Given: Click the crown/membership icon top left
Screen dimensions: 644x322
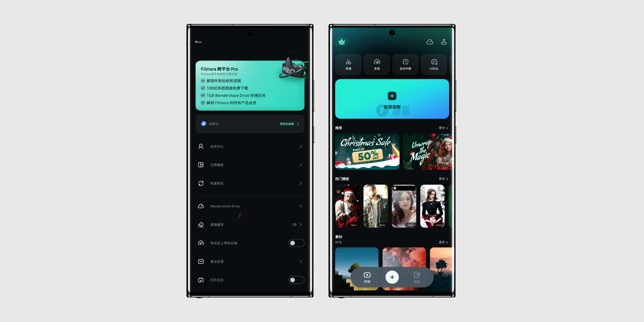Looking at the screenshot, I should [x=342, y=41].
